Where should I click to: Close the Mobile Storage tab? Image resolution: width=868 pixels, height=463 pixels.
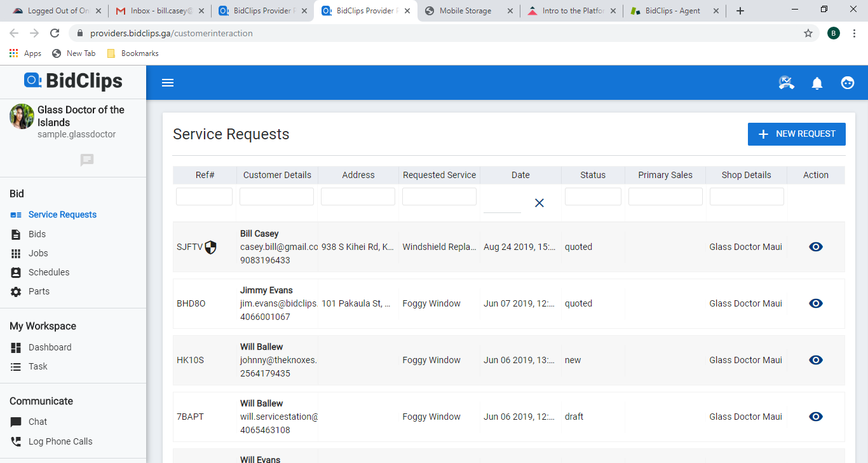tap(510, 11)
